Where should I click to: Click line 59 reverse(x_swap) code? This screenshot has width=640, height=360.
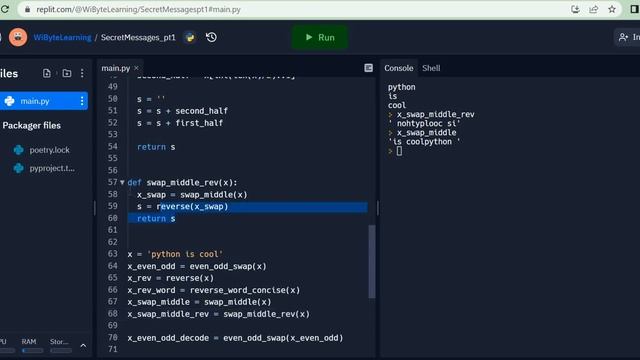coord(192,207)
